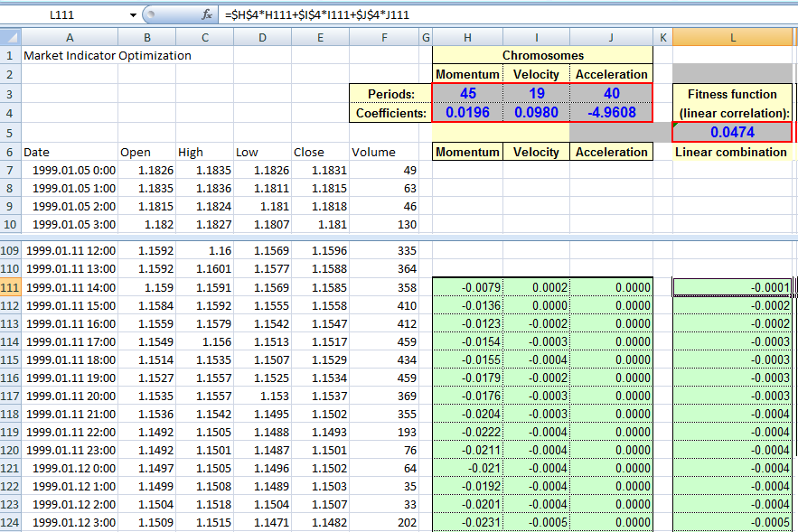Click the Acceleration header in row 6
Image resolution: width=798 pixels, height=532 pixels.
point(611,152)
